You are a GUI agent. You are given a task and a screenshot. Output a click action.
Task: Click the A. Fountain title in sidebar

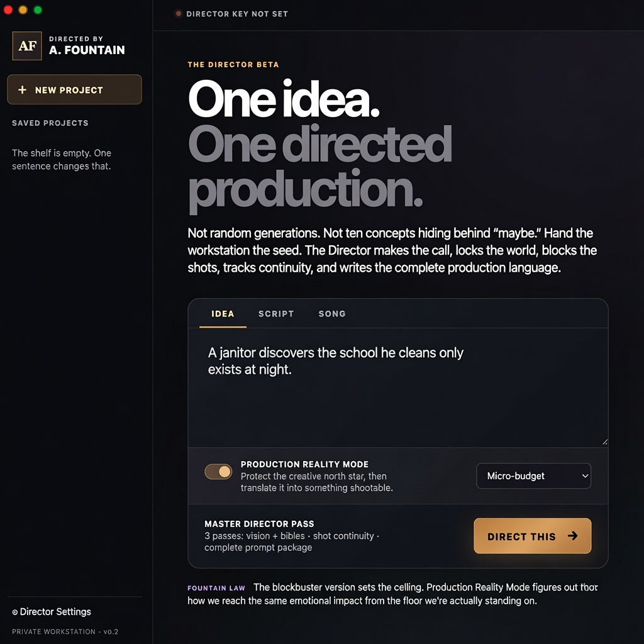(x=87, y=50)
